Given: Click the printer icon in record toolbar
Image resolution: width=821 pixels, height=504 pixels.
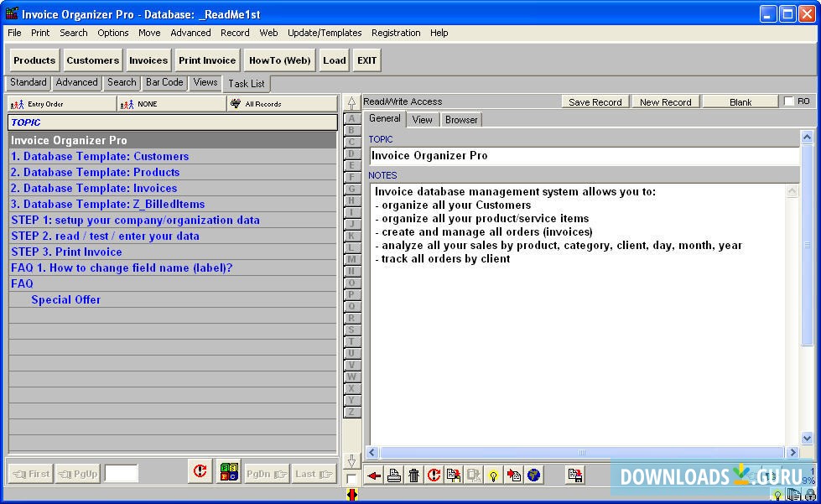Looking at the screenshot, I should pyautogui.click(x=394, y=475).
